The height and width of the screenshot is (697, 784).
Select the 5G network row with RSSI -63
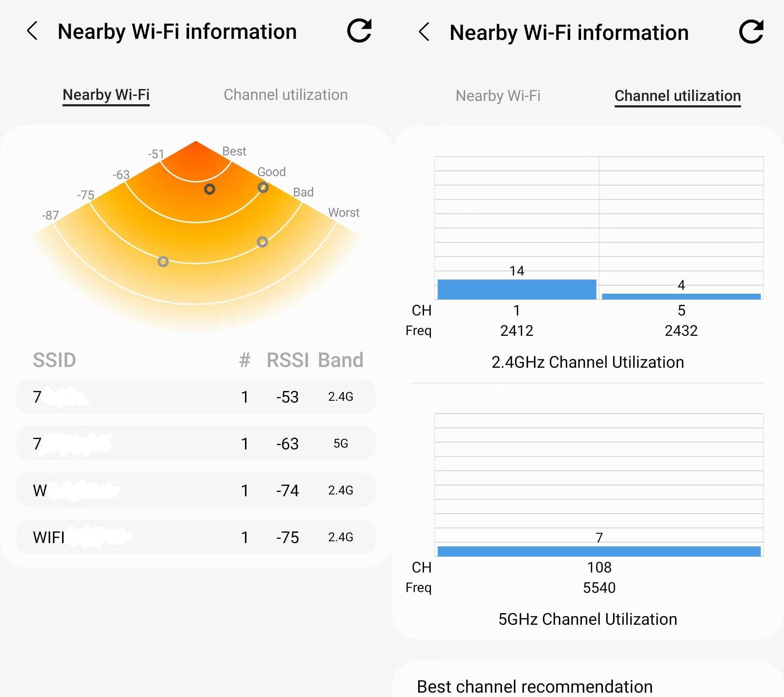[196, 443]
